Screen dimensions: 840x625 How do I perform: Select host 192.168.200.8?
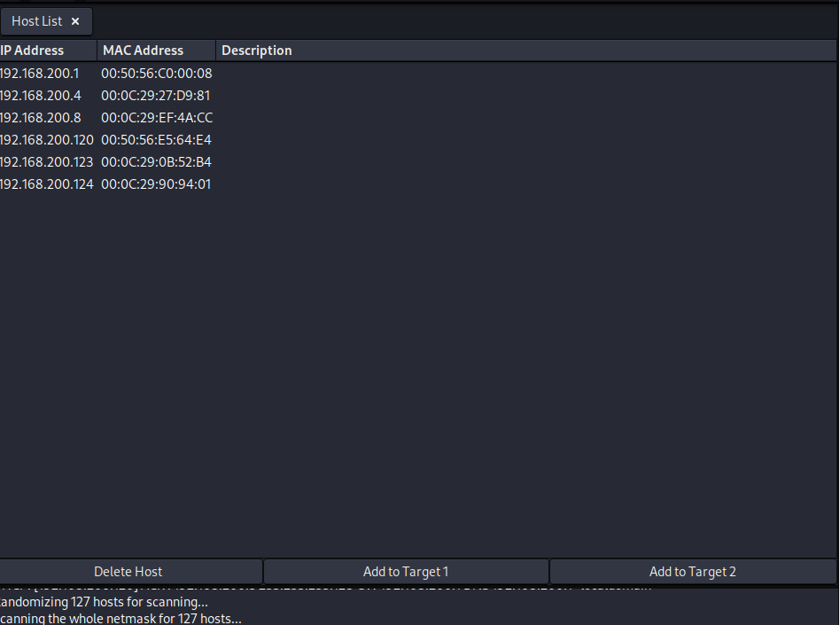[x=41, y=118]
